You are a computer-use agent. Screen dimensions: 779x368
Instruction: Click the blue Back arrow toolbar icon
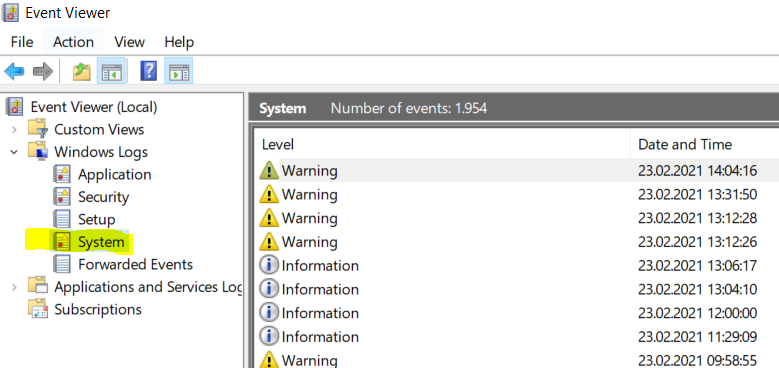tap(14, 72)
